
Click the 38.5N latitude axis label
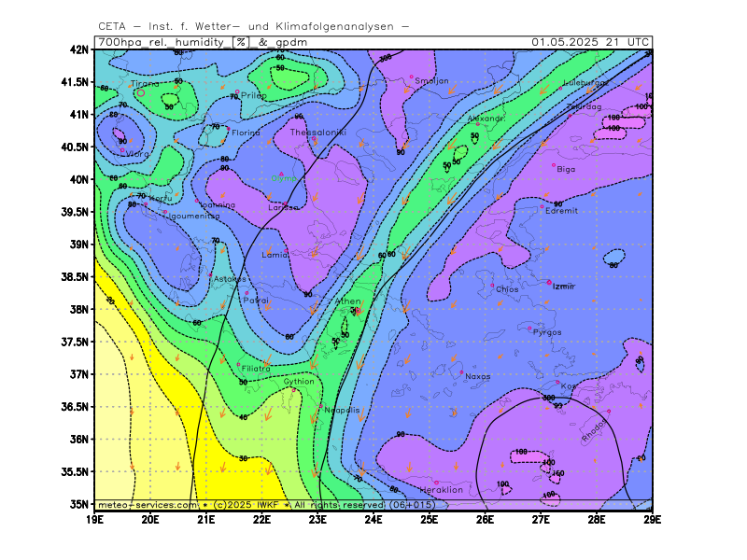coord(76,276)
